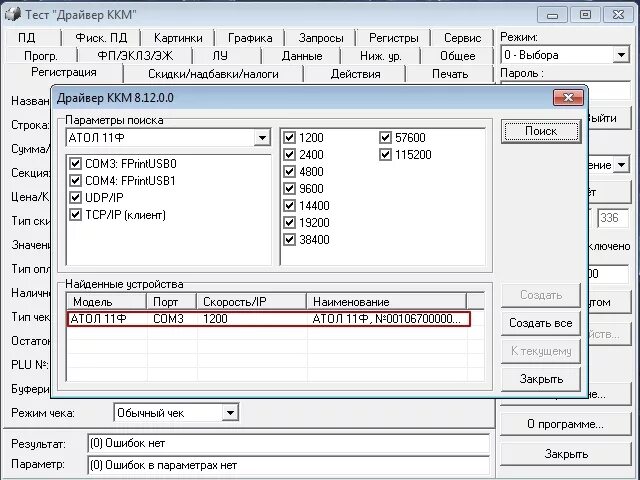
Task: Uncheck the UDP/IP port option
Action: 76,198
